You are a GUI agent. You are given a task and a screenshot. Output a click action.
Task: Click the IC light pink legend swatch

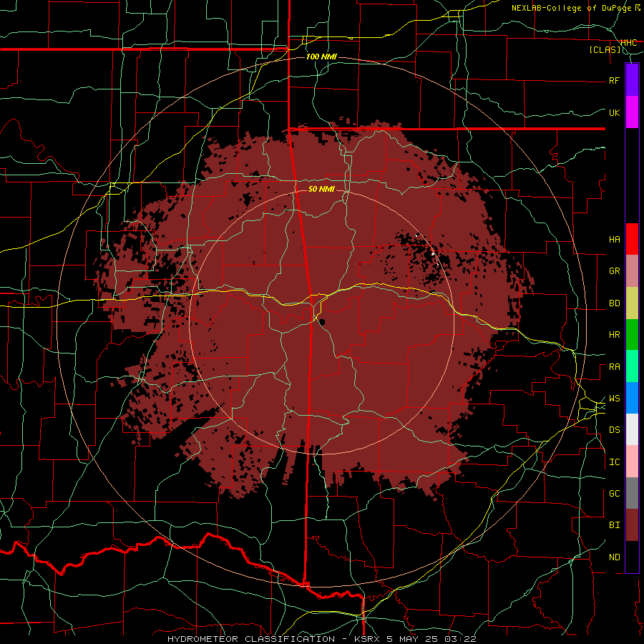(x=632, y=462)
